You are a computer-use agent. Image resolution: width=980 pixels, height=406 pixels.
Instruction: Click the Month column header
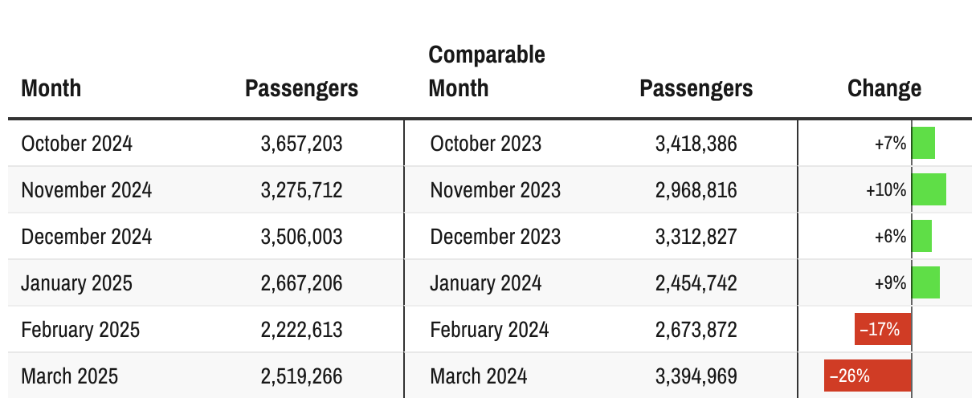pyautogui.click(x=51, y=87)
